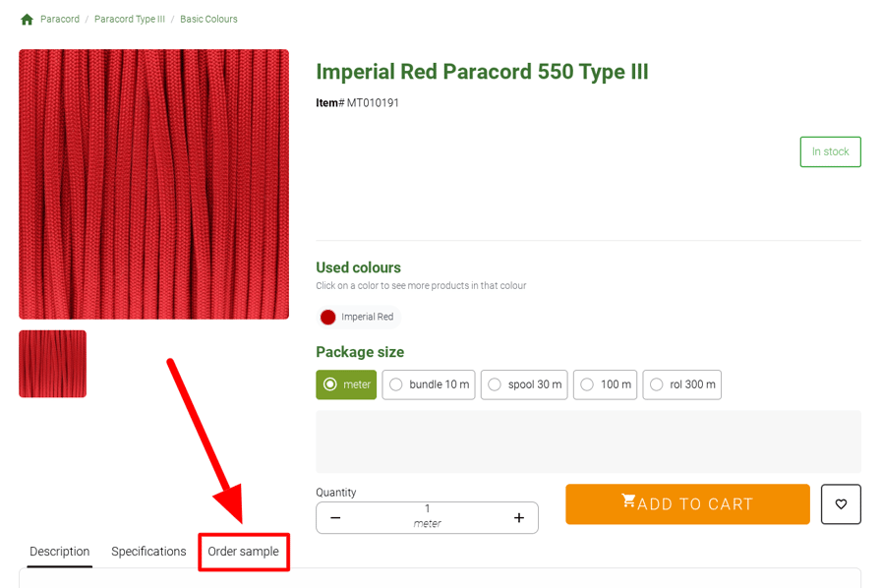Open the Order sample tab

tap(243, 552)
